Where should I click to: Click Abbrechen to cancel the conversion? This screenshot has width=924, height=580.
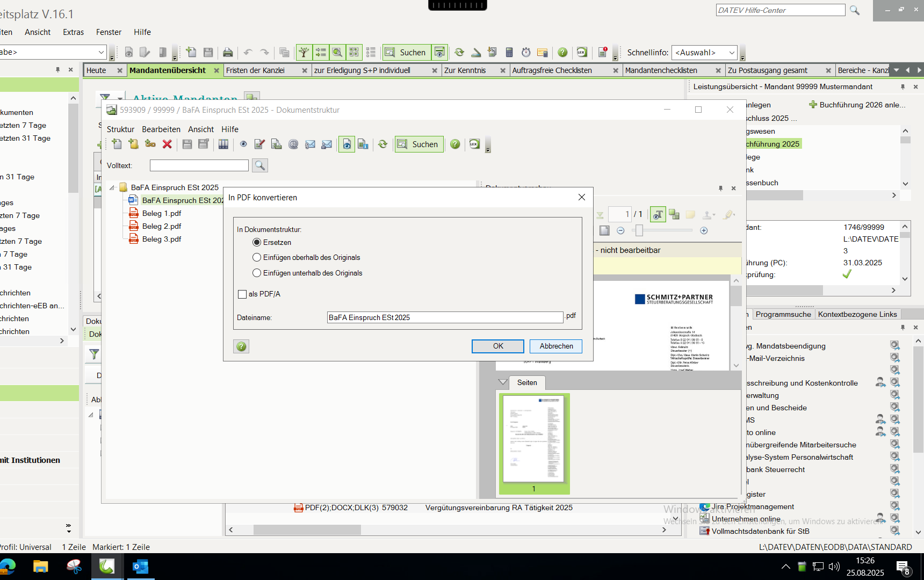tap(556, 346)
